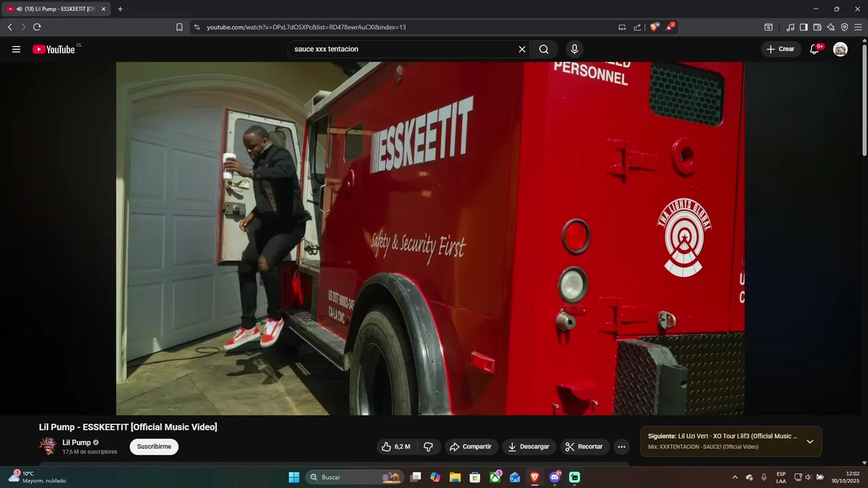The width and height of the screenshot is (868, 488).
Task: Click the ESSKEETIT video player
Action: coord(430,239)
